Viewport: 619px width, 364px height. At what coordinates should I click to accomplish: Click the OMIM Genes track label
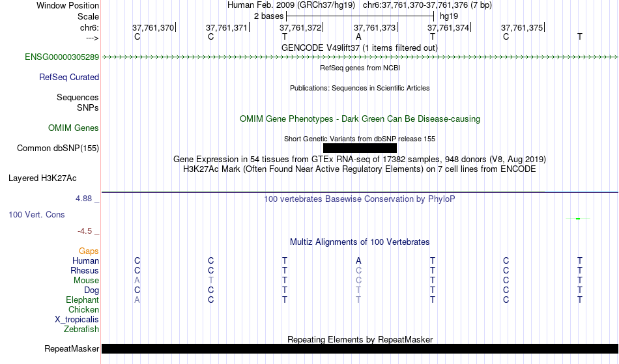coord(74,128)
